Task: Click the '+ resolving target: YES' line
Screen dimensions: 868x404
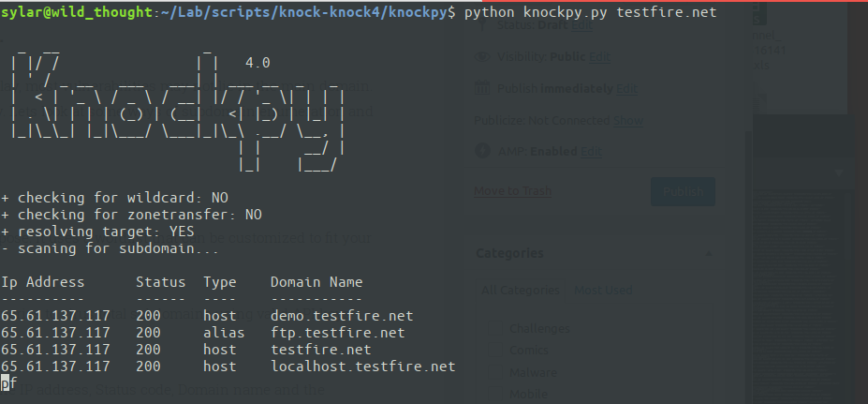Action: 98,232
